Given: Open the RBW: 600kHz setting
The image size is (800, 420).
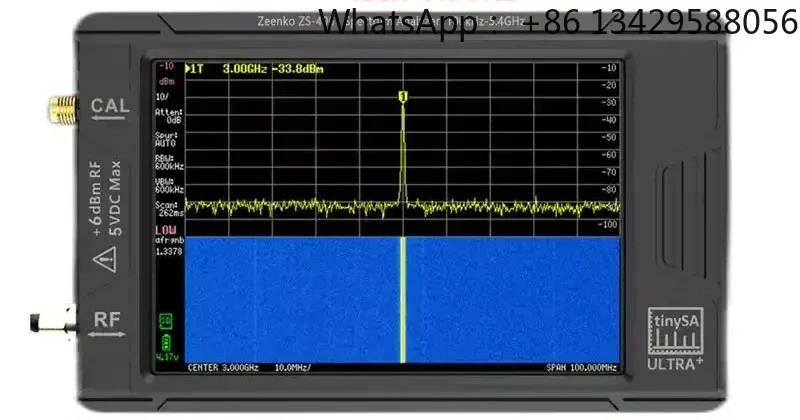Looking at the screenshot, I should coord(169,162).
